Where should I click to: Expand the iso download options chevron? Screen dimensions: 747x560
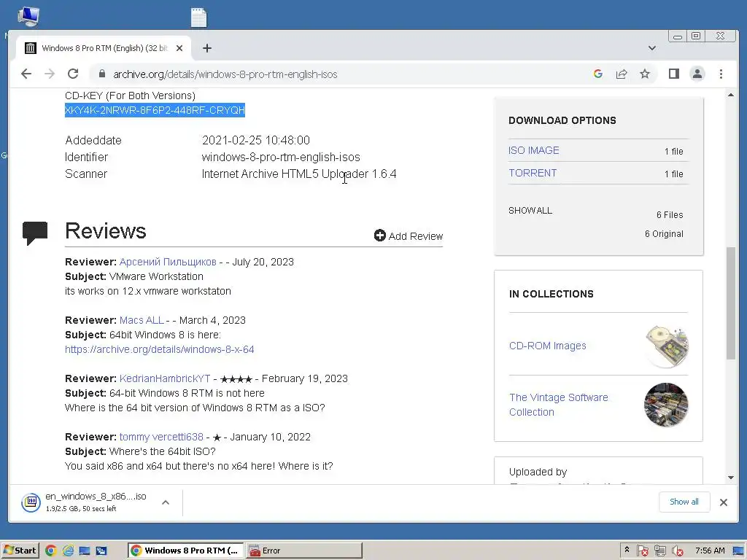tap(166, 502)
